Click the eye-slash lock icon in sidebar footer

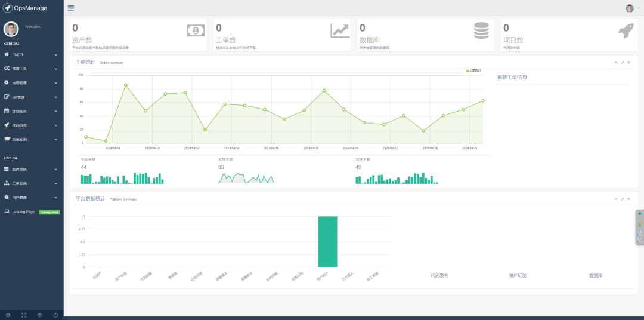[40, 315]
